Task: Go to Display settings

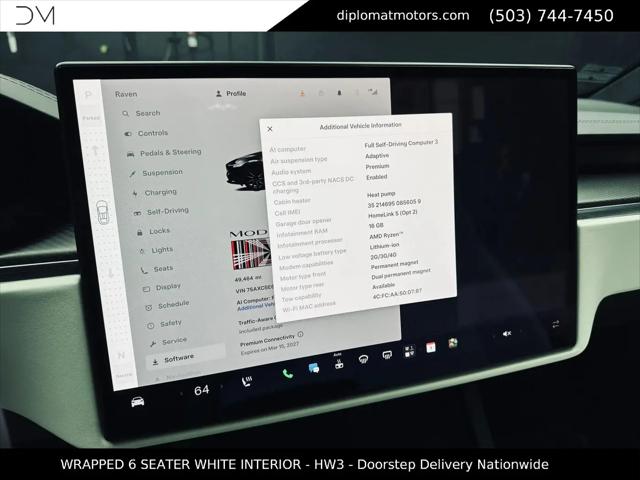Action: click(x=162, y=287)
